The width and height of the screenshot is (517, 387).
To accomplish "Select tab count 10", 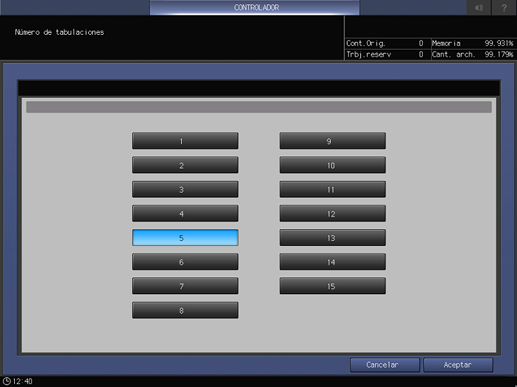I will pos(333,165).
